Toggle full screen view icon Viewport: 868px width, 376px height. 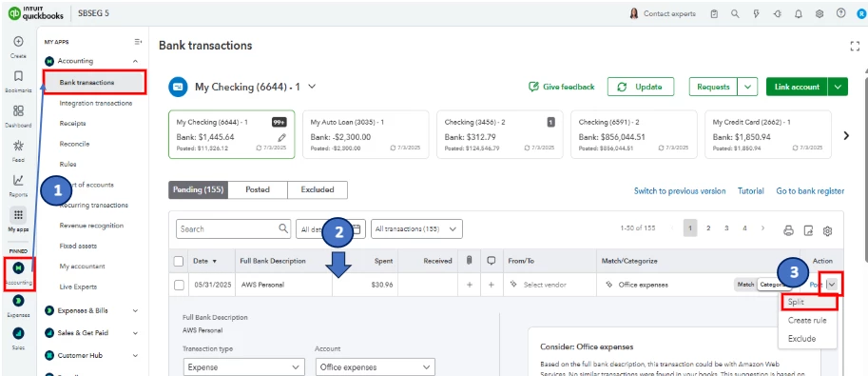855,47
